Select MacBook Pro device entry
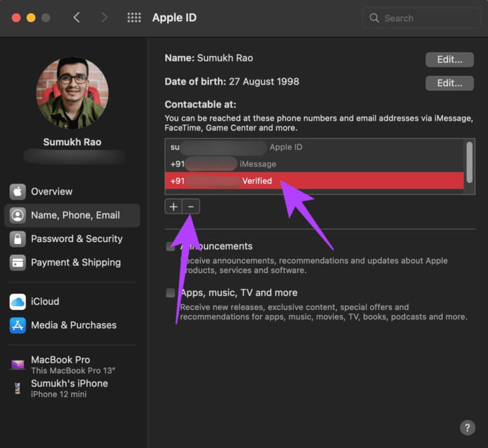Viewport: 488px width, 448px height. [x=72, y=365]
